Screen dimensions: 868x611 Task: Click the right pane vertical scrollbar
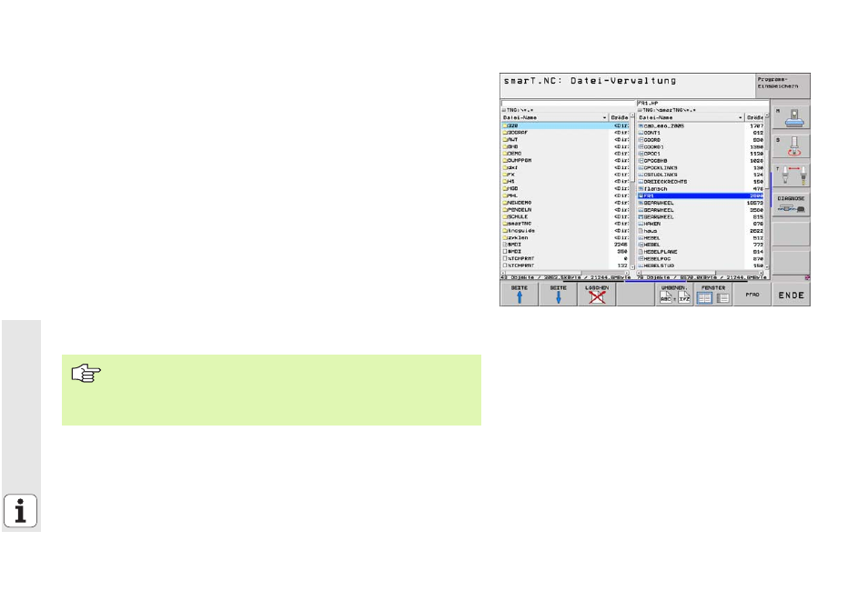pyautogui.click(x=767, y=192)
